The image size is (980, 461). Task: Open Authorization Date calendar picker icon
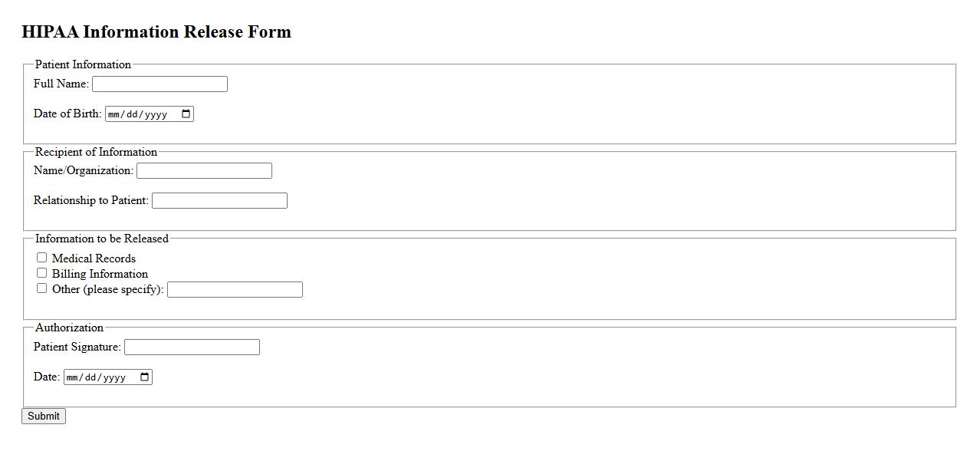click(144, 377)
